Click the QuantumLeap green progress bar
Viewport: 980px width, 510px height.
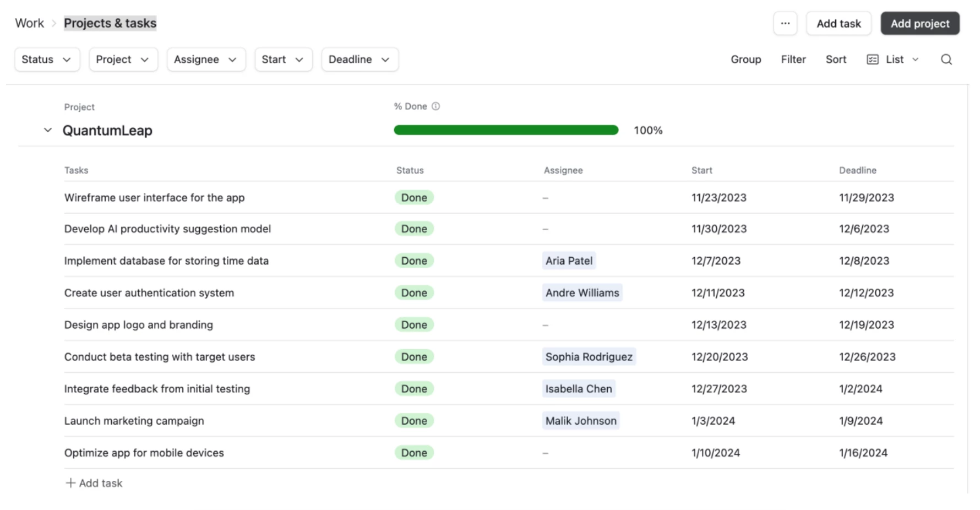tap(506, 130)
